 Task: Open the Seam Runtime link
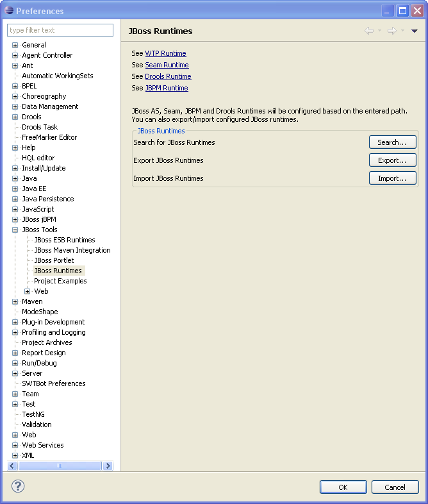[x=167, y=65]
